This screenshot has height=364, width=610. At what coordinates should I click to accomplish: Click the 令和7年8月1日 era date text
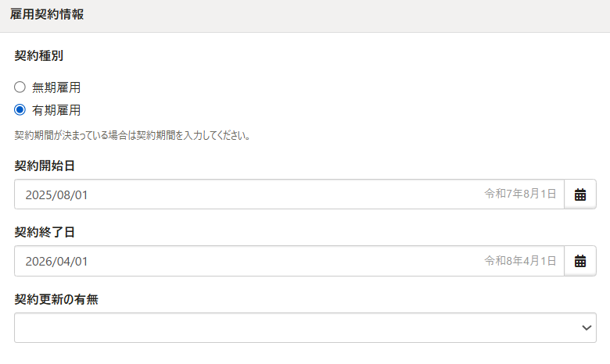coord(520,194)
